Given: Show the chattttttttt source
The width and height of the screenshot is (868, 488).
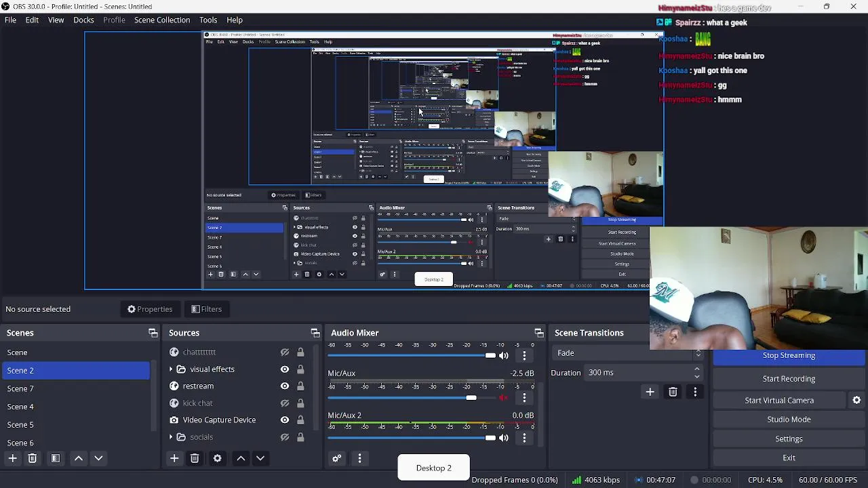Looking at the screenshot, I should pyautogui.click(x=285, y=352).
